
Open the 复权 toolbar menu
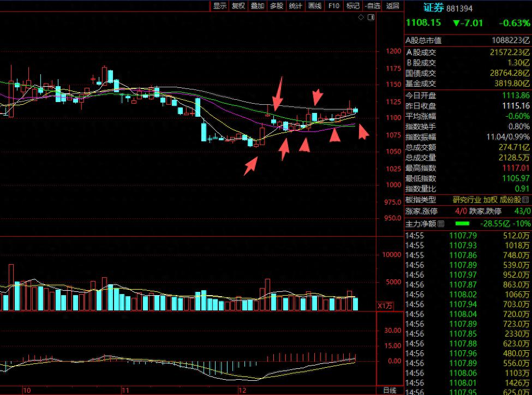click(238, 6)
